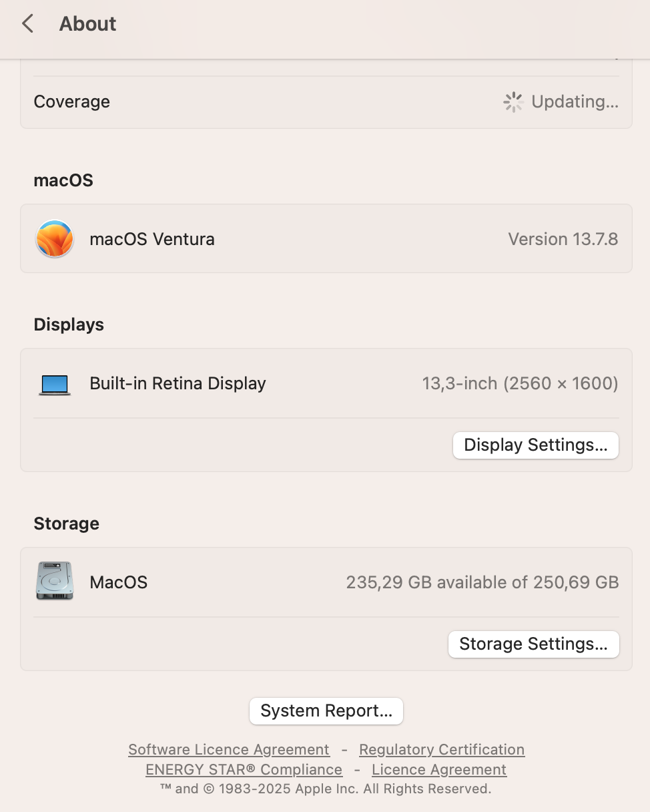Open the standalone Licence Agreement link
The image size is (650, 812).
pyautogui.click(x=439, y=769)
